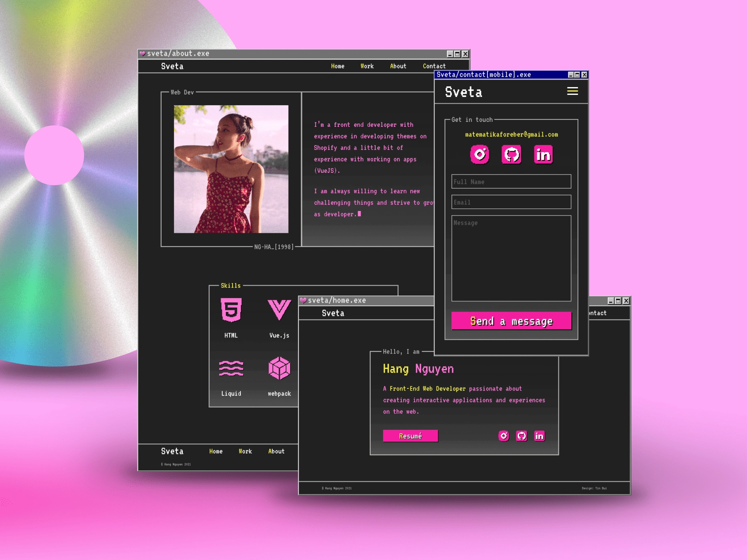
Task: Click the Send a message button
Action: pos(512,321)
